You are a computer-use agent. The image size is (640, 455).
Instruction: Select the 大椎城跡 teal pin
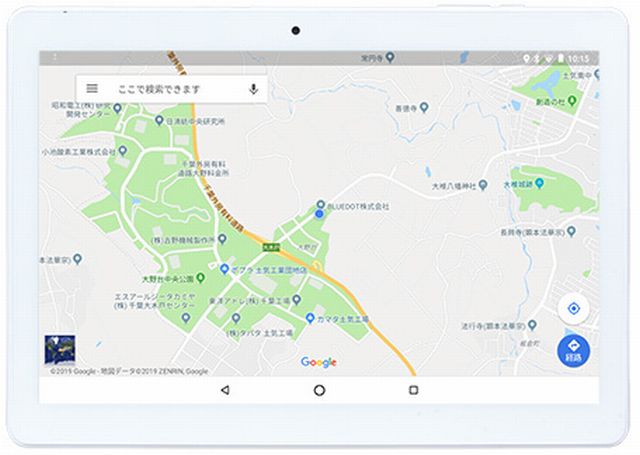(539, 183)
